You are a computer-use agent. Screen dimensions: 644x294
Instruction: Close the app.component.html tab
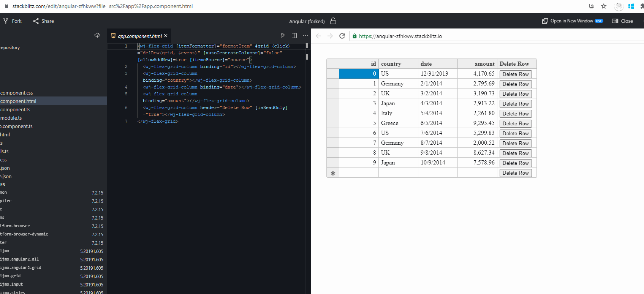tap(166, 36)
